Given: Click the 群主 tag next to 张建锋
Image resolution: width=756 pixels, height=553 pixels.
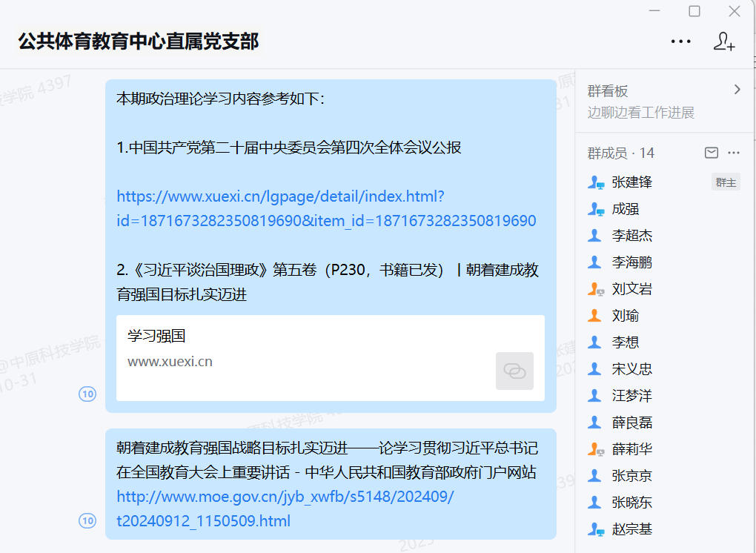Looking at the screenshot, I should click(x=726, y=182).
